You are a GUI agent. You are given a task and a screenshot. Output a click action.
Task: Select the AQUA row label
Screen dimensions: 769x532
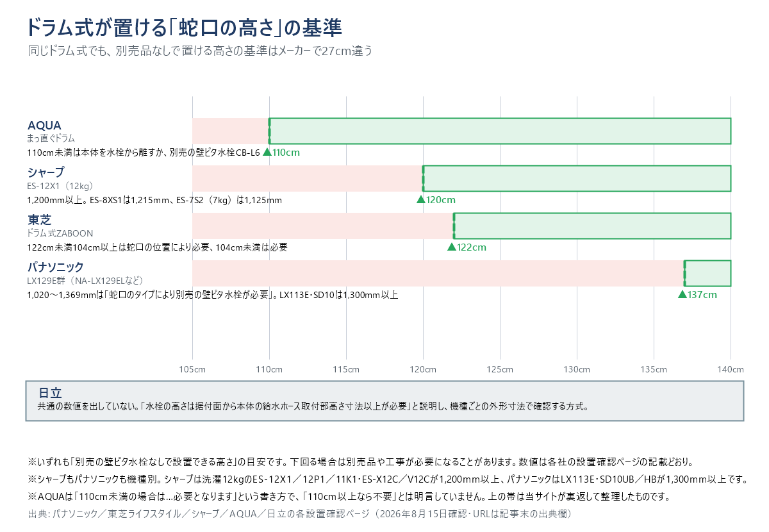pyautogui.click(x=44, y=124)
